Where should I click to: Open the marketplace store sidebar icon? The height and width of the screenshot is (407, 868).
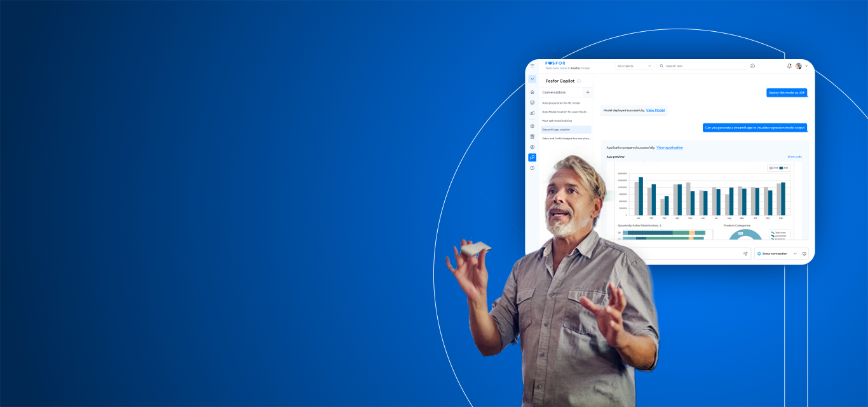(532, 136)
